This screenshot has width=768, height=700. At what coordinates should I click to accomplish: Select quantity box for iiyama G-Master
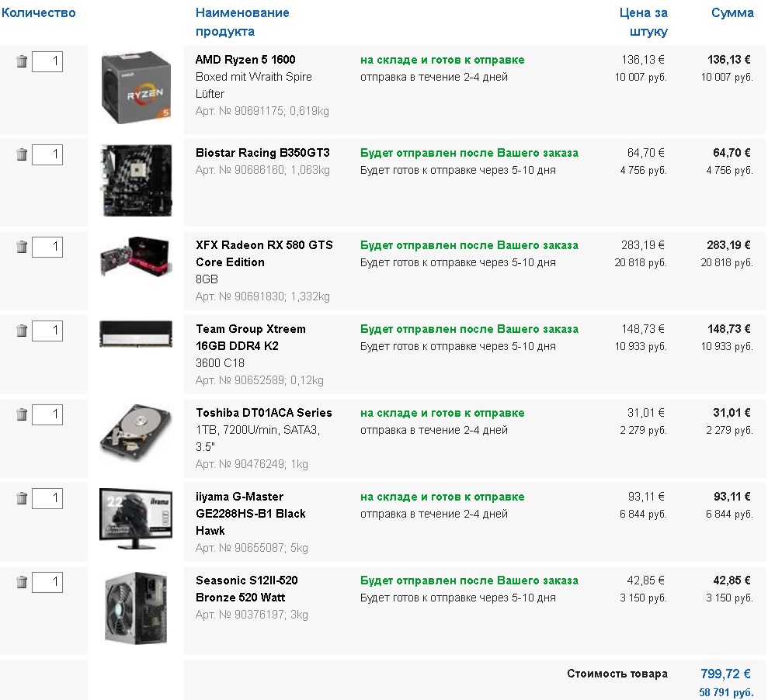tap(47, 498)
